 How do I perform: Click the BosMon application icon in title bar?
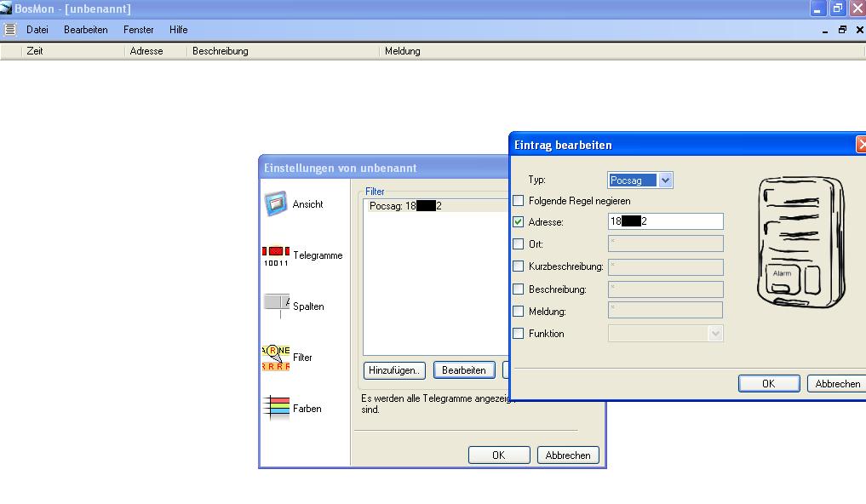coord(6,8)
